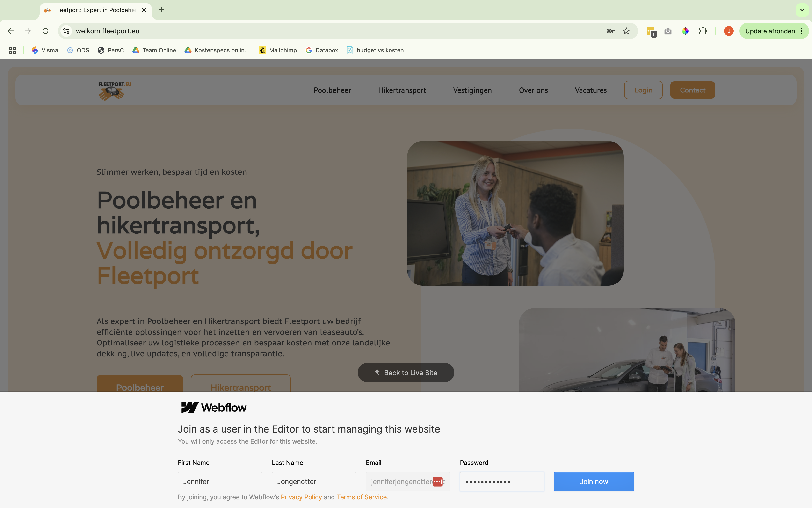Click the blue Join now button
This screenshot has width=812, height=508.
(x=594, y=481)
